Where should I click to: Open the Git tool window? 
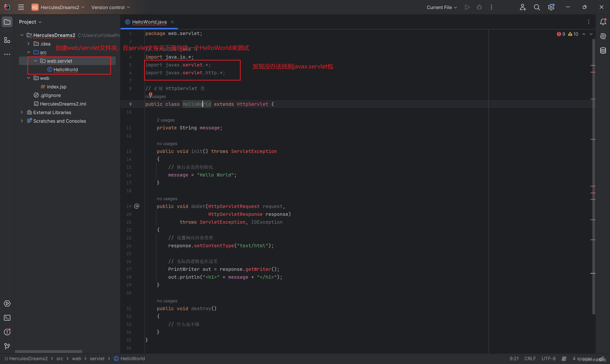(x=7, y=346)
